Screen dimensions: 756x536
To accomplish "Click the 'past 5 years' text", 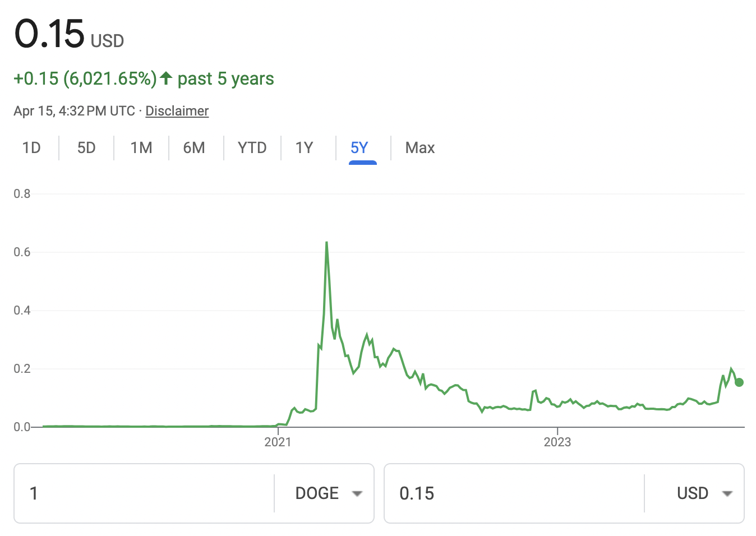I will point(226,79).
